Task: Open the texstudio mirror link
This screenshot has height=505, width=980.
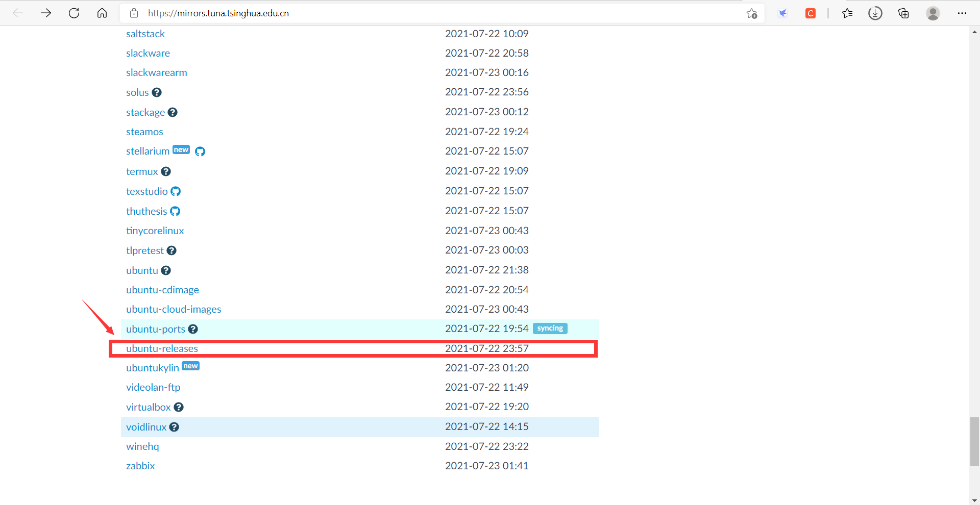Action: [147, 191]
